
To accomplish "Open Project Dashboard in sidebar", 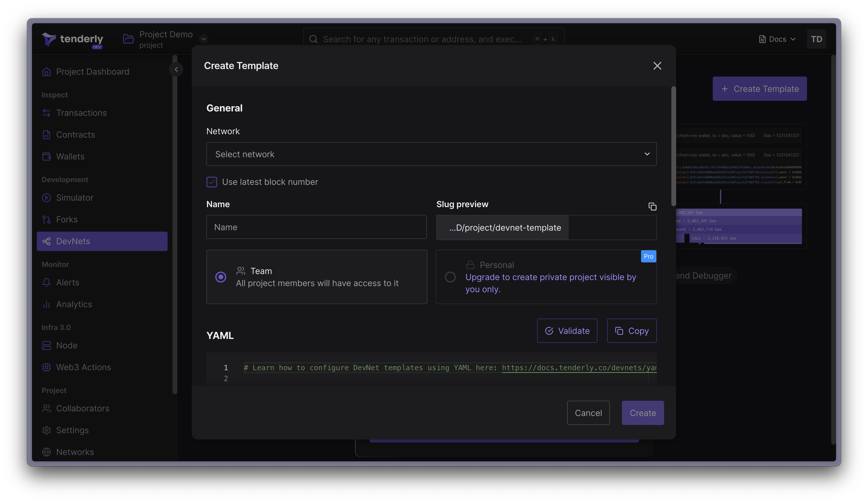I will tap(102, 72).
